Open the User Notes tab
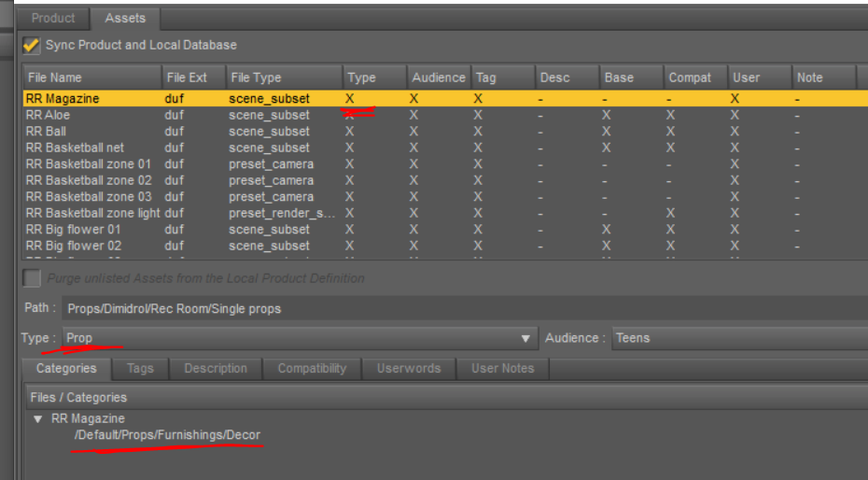The width and height of the screenshot is (868, 480). click(503, 369)
